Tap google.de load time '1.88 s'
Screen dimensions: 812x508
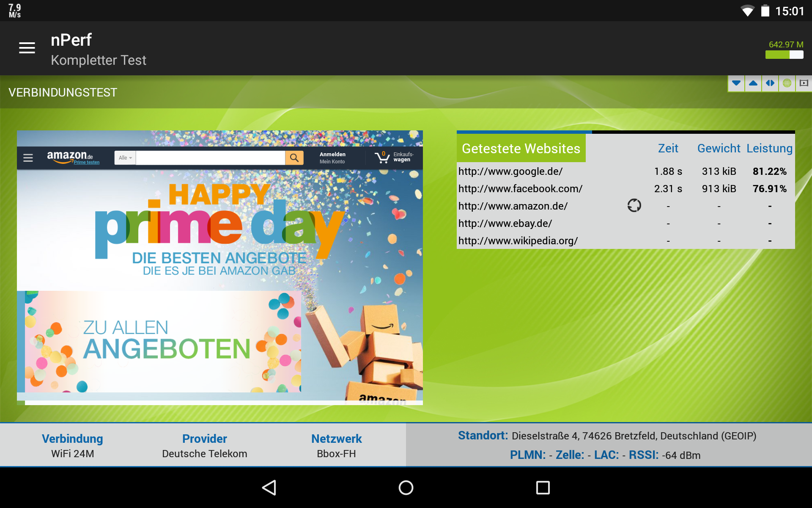(x=668, y=171)
